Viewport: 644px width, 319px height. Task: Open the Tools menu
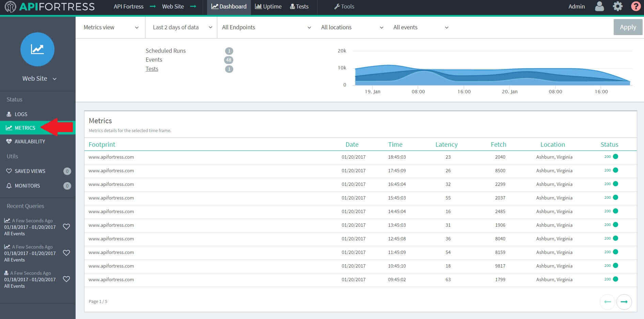[344, 6]
